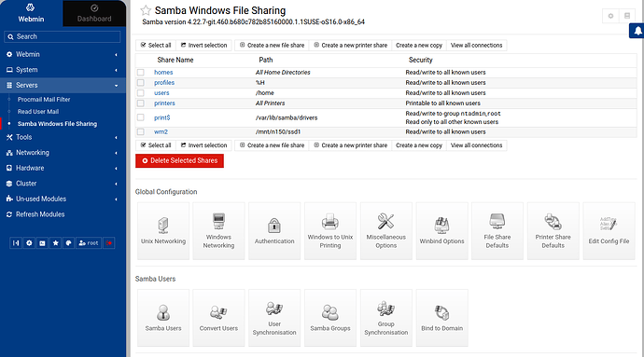The image size is (644, 357).
Task: Click bottom Create a new copy button
Action: 419,145
